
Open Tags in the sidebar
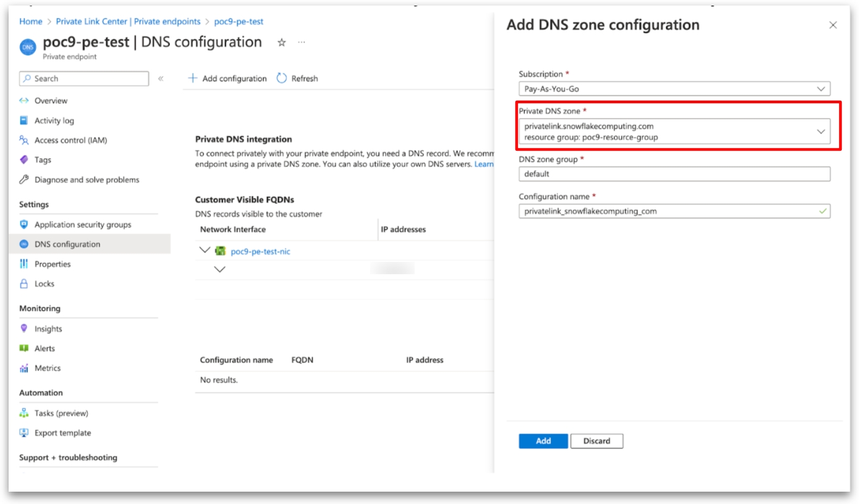pyautogui.click(x=43, y=160)
